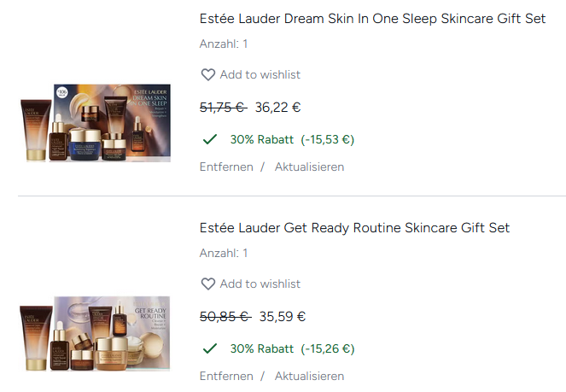Click the crossed-out 51,75 € original price
The image size is (566, 392).
coord(222,108)
